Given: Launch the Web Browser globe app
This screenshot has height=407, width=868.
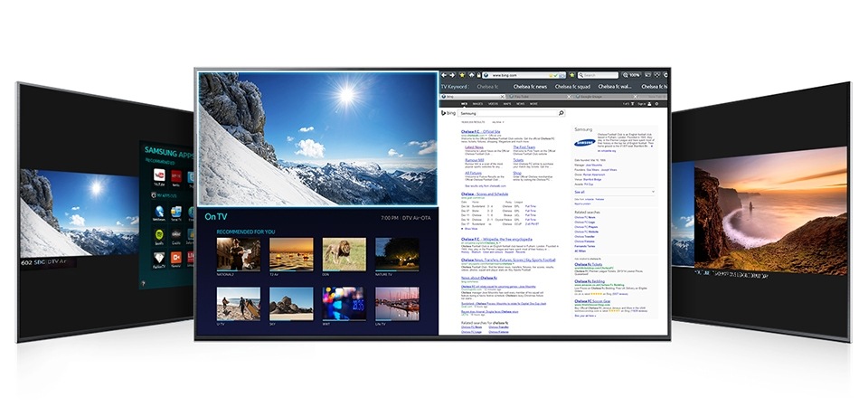Looking at the screenshot, I should (x=159, y=212).
